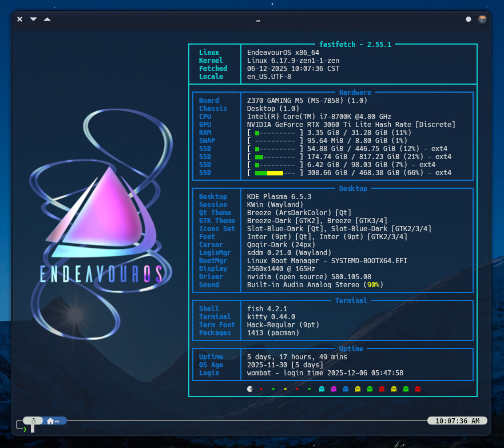Click the cyan ghost icon
Image resolution: width=504 pixels, height=448 pixels.
click(x=322, y=389)
